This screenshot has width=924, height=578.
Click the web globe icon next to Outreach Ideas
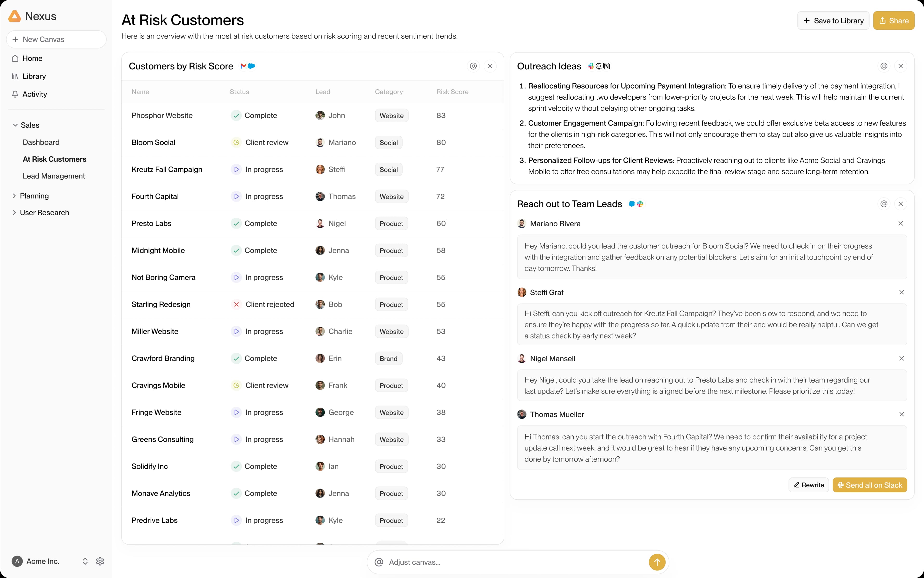598,66
